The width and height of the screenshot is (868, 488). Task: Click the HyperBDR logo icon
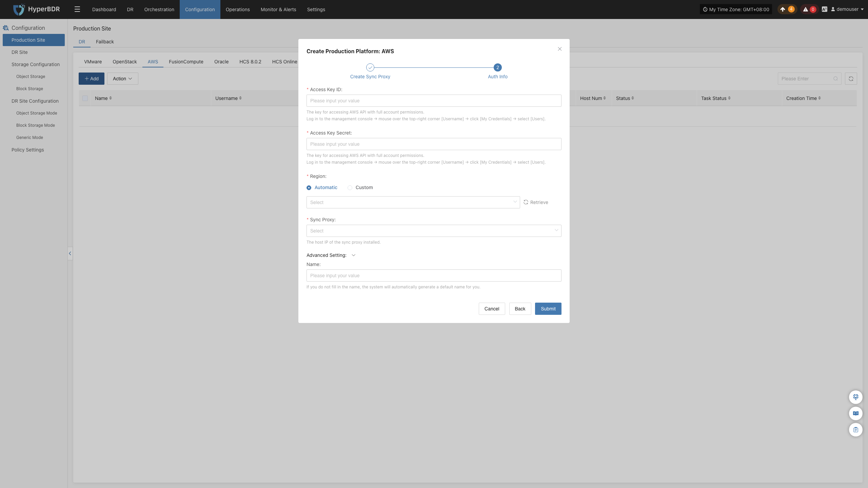click(19, 9)
